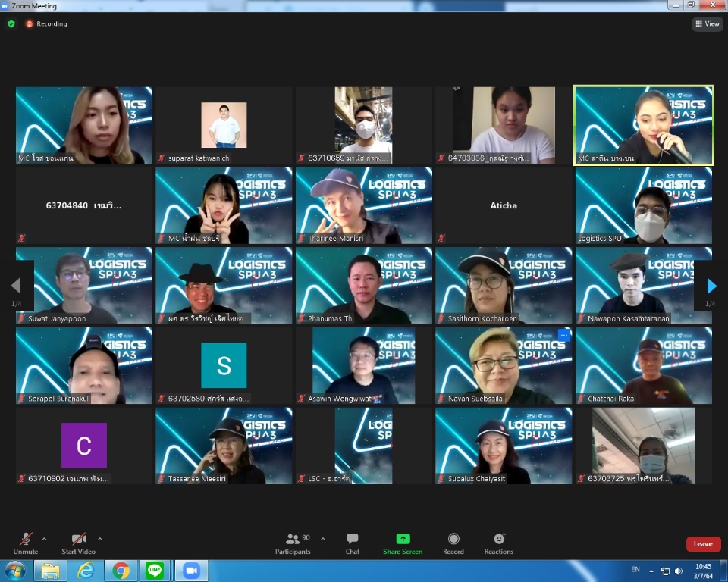Select Asawin Wongwiwat video tile

coord(364,366)
